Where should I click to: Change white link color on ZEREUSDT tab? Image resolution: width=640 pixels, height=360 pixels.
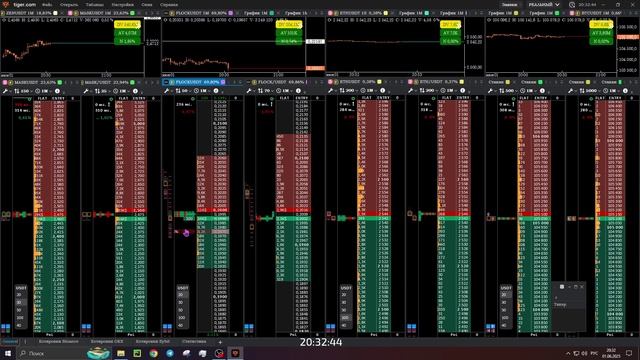click(56, 13)
